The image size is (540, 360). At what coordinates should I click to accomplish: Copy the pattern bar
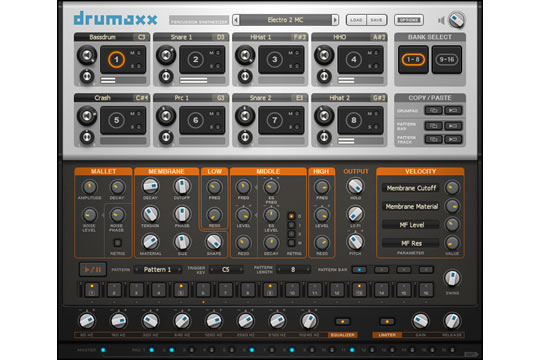tap(433, 126)
